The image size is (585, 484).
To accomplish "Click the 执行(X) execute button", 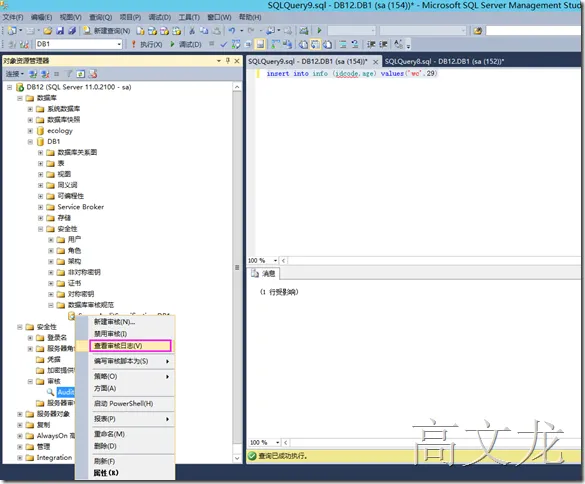I will pos(147,44).
